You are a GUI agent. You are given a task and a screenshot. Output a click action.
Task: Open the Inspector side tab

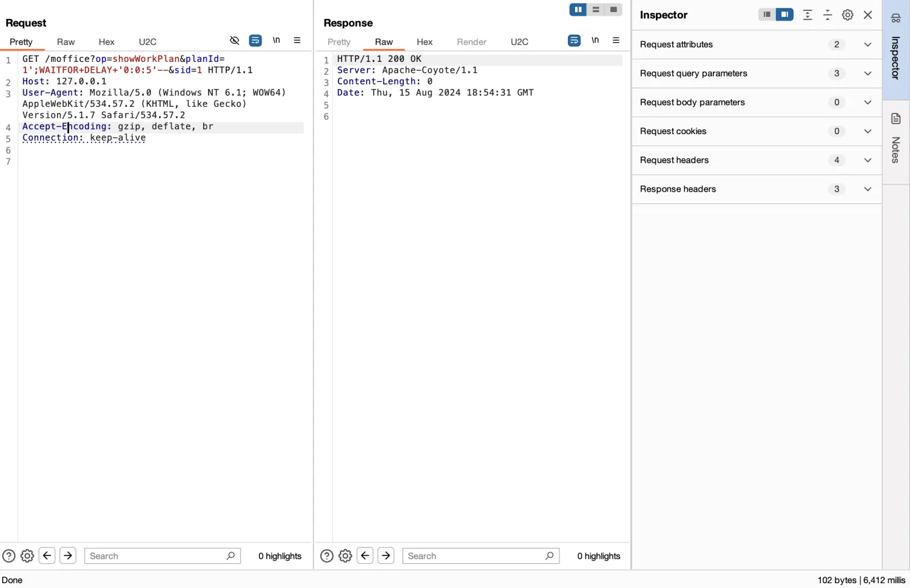pos(896,50)
